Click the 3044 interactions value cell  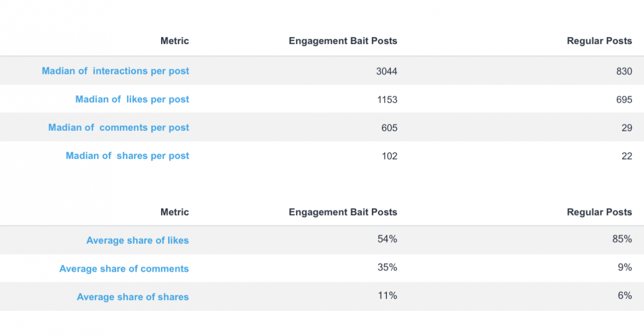click(x=386, y=71)
